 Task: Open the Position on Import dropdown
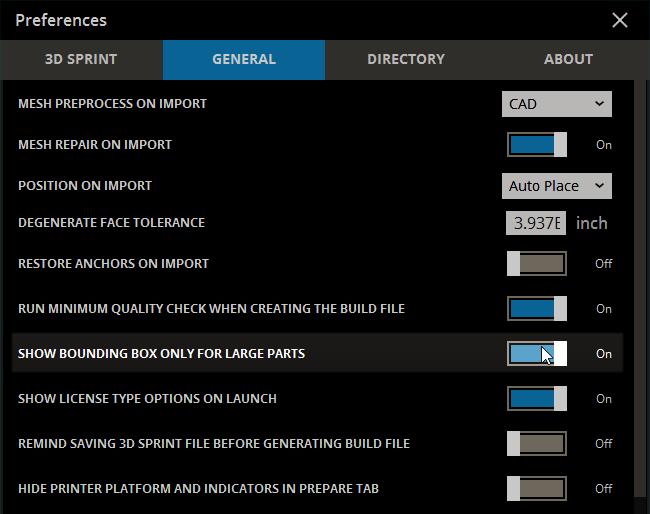[556, 186]
